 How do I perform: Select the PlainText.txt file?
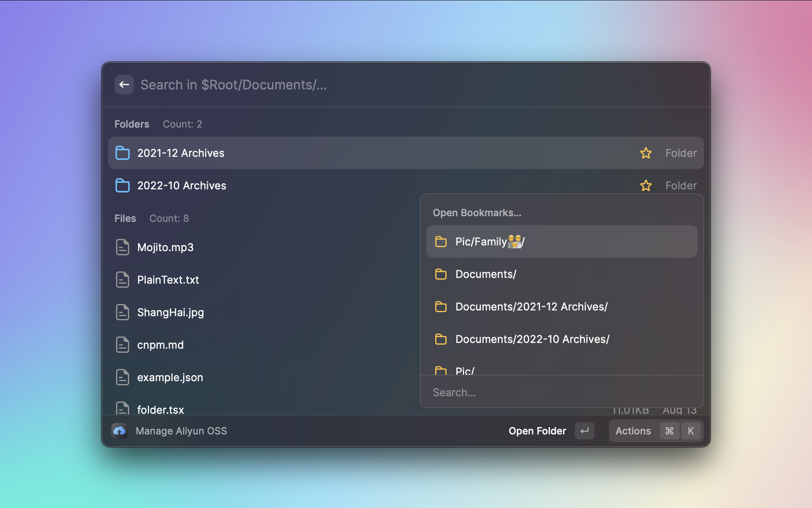168,280
